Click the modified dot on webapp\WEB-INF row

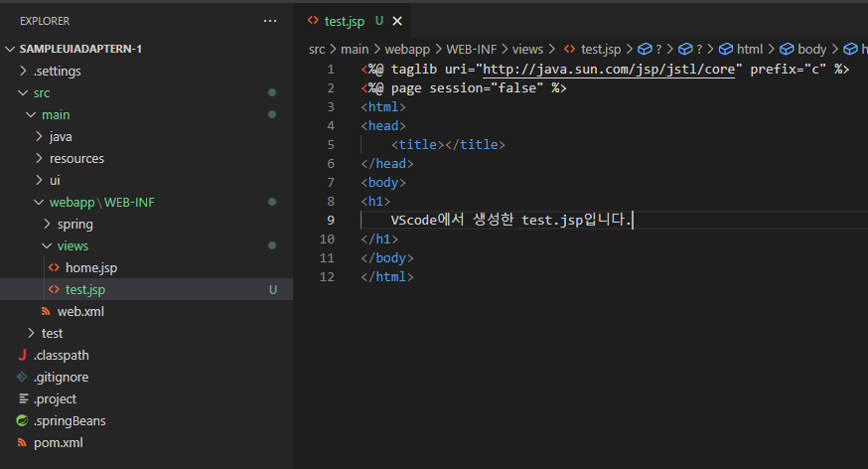272,202
